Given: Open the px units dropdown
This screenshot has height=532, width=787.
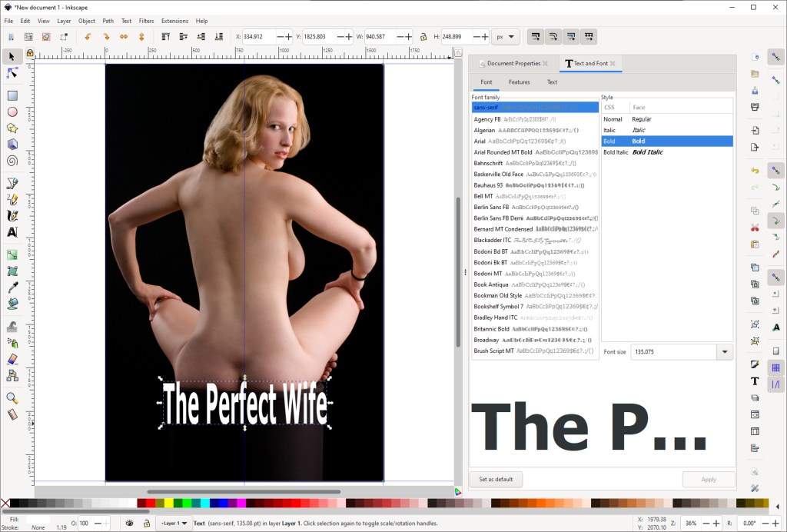Looking at the screenshot, I should 507,36.
